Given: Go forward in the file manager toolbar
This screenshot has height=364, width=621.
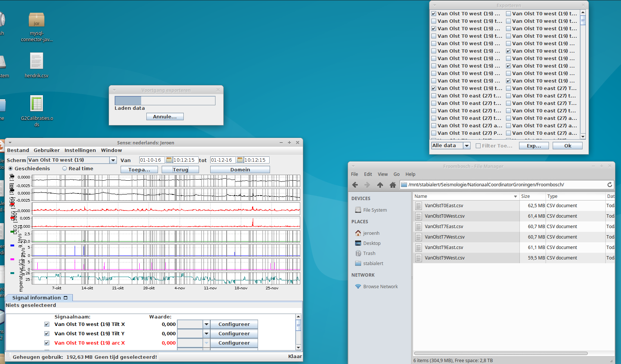Looking at the screenshot, I should tap(367, 185).
